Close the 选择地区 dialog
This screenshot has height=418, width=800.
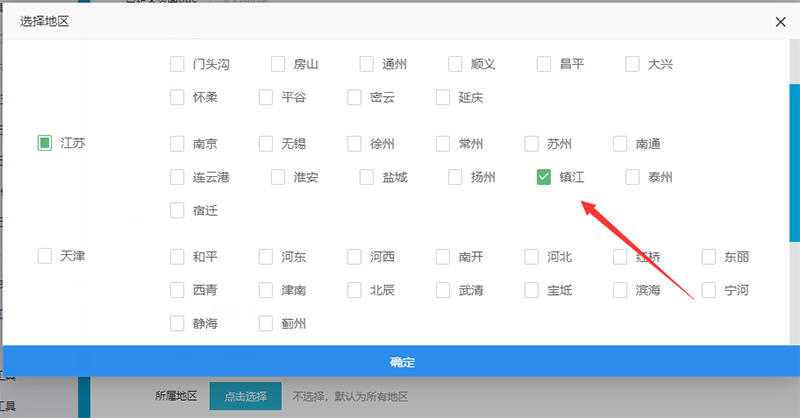tap(780, 20)
